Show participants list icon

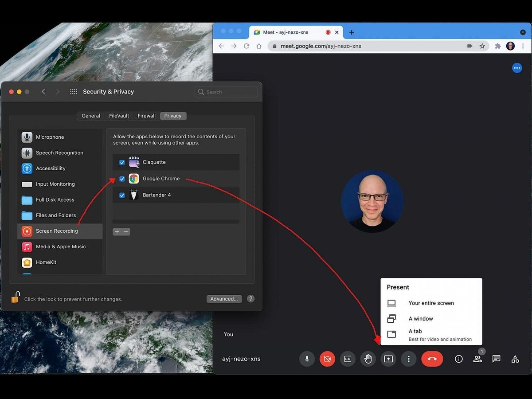click(477, 359)
